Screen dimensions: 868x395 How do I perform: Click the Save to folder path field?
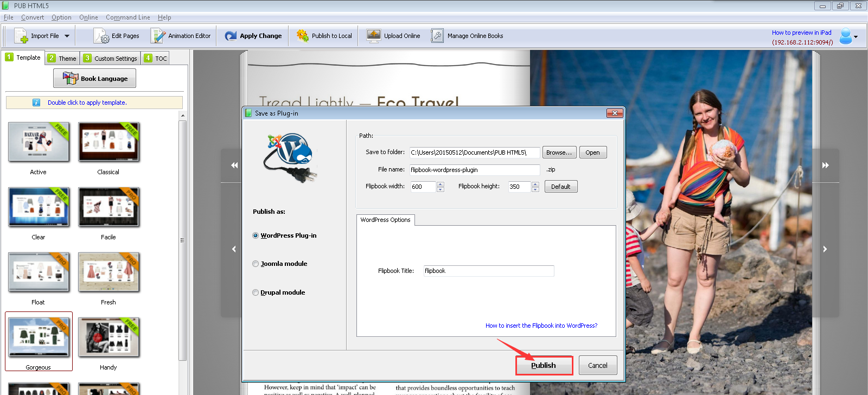pyautogui.click(x=475, y=152)
